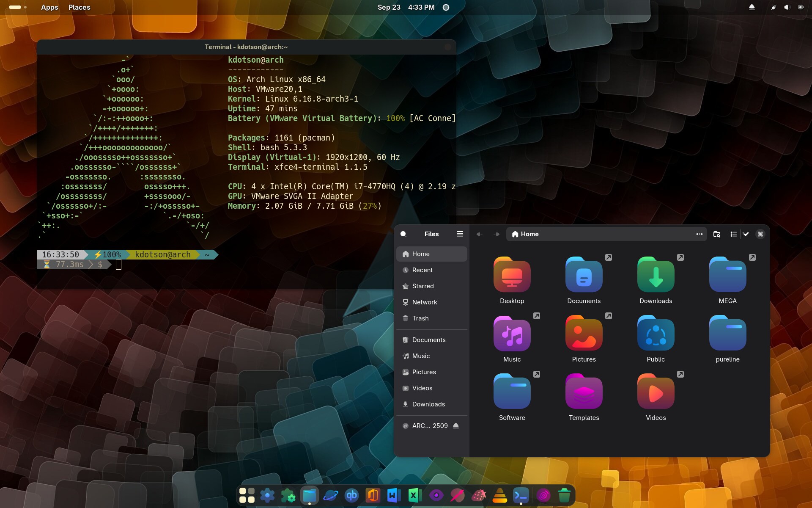Select the Templates folder

point(584,392)
